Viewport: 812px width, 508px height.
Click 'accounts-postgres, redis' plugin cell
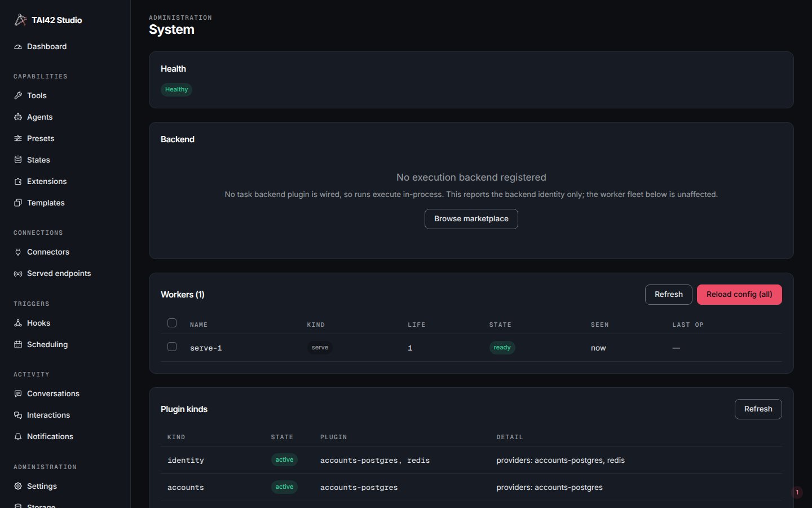(x=375, y=461)
